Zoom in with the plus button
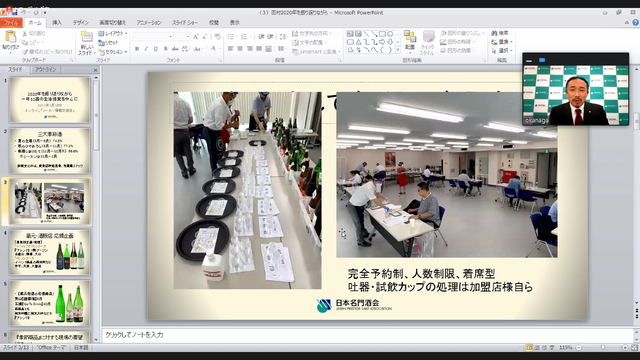Image resolution: width=640 pixels, height=360 pixels. [x=625, y=347]
